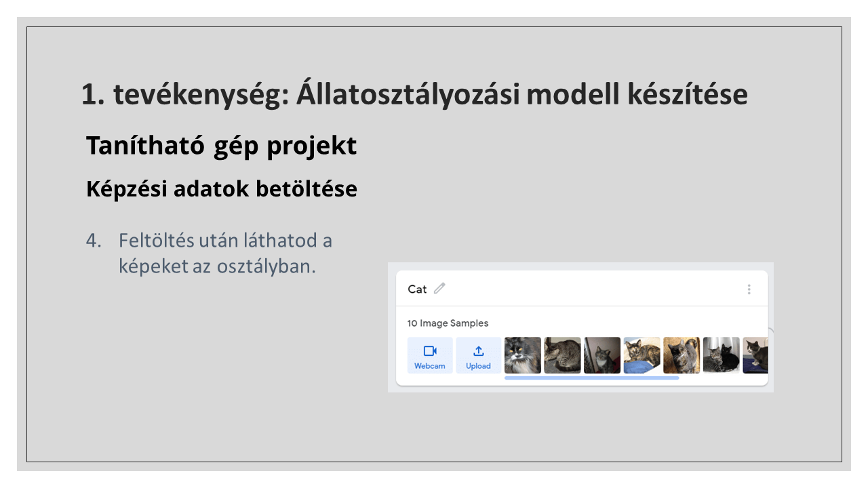Viewport: 868px width, 488px height.
Task: Click the blue horizontal scrollbar under the thumbnails
Action: [591, 378]
